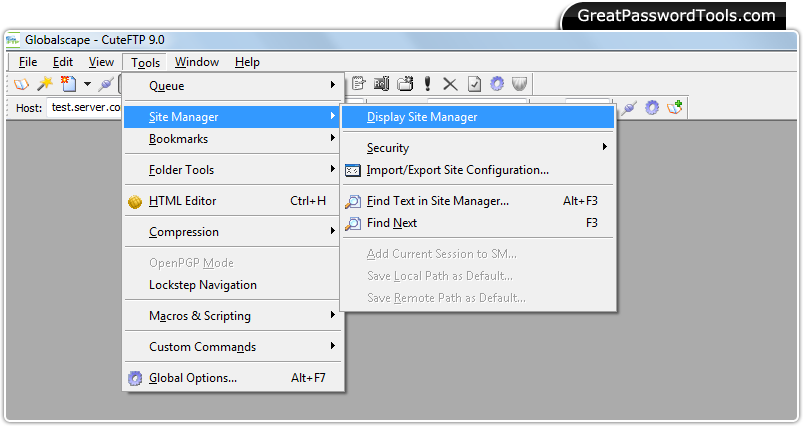The width and height of the screenshot is (803, 426).
Task: Select HTML Editor from Tools menu
Action: [233, 201]
